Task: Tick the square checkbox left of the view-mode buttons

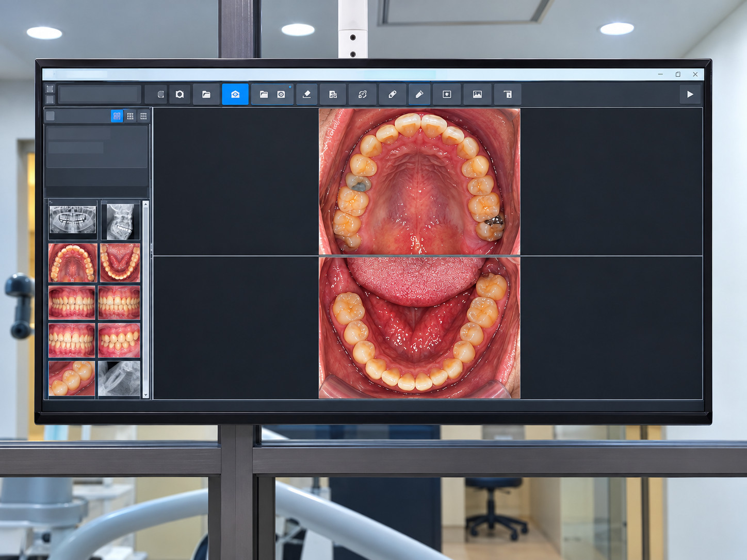Action: click(50, 116)
